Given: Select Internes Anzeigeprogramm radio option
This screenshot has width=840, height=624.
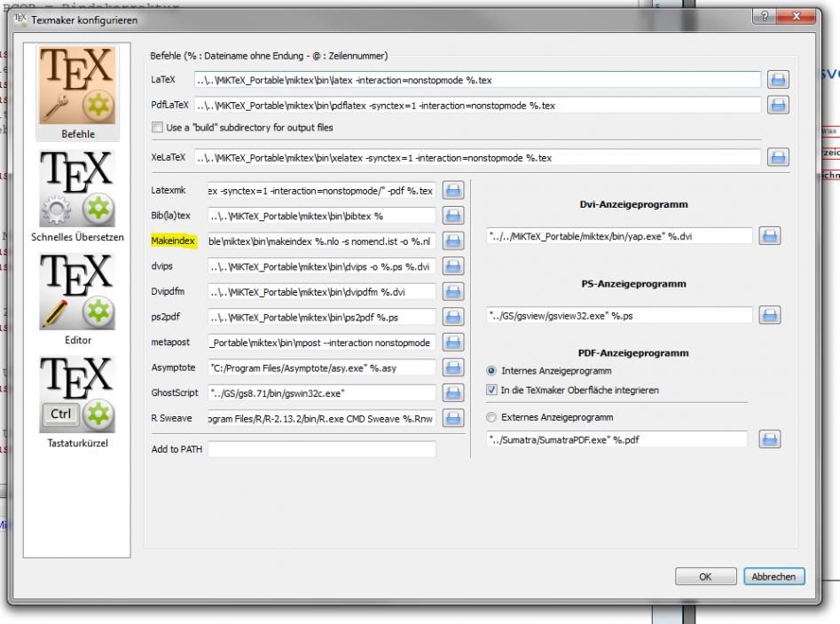Looking at the screenshot, I should (x=491, y=371).
